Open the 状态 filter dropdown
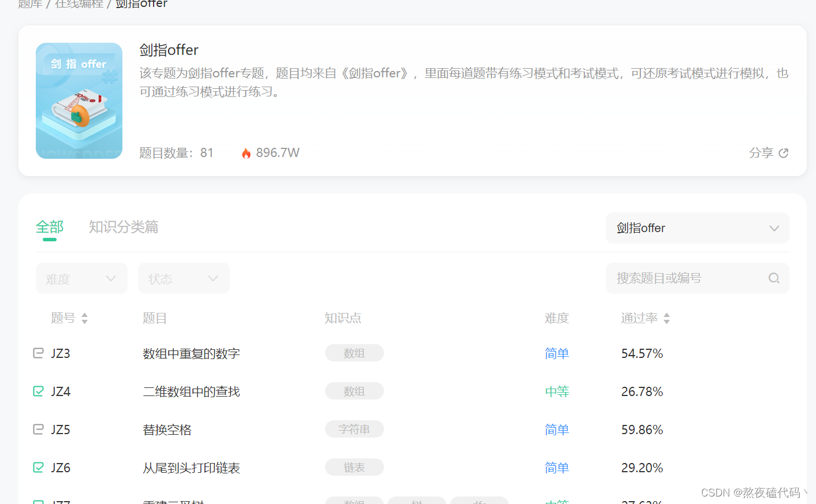The width and height of the screenshot is (816, 504). tap(184, 278)
